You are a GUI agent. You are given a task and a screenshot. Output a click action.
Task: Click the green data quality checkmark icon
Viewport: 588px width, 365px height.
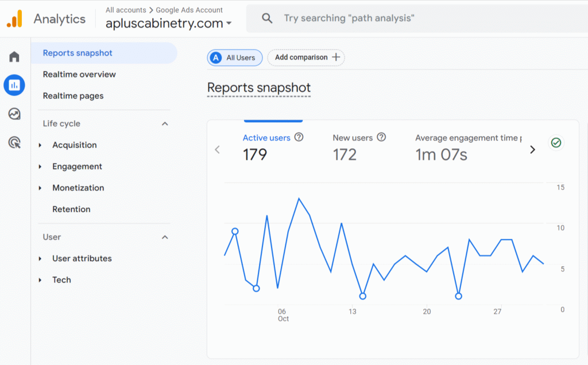[x=555, y=142]
